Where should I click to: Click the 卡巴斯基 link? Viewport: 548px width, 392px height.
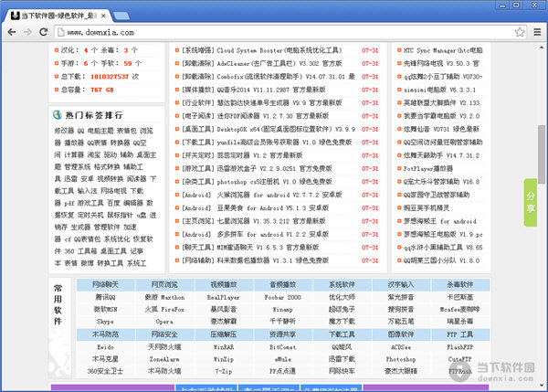tap(460, 297)
